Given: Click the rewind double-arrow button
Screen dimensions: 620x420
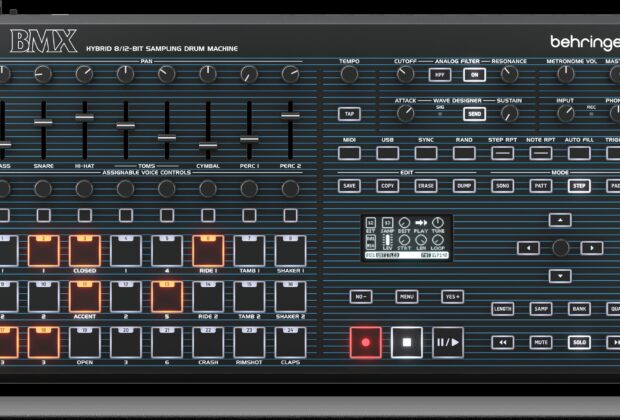Looking at the screenshot, I should [503, 342].
